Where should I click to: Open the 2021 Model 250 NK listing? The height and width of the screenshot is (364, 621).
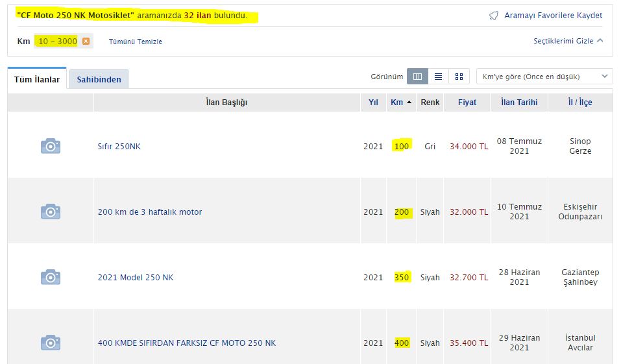136,277
